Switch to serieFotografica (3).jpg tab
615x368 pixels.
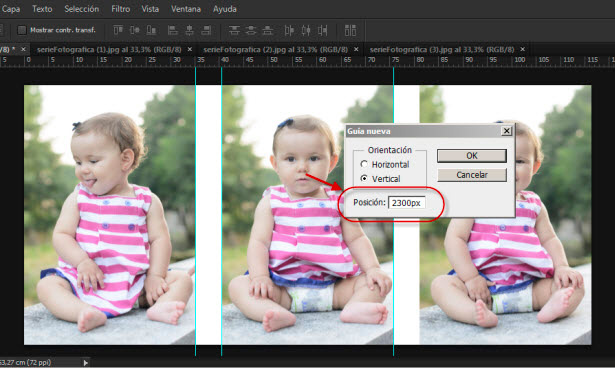(x=442, y=49)
